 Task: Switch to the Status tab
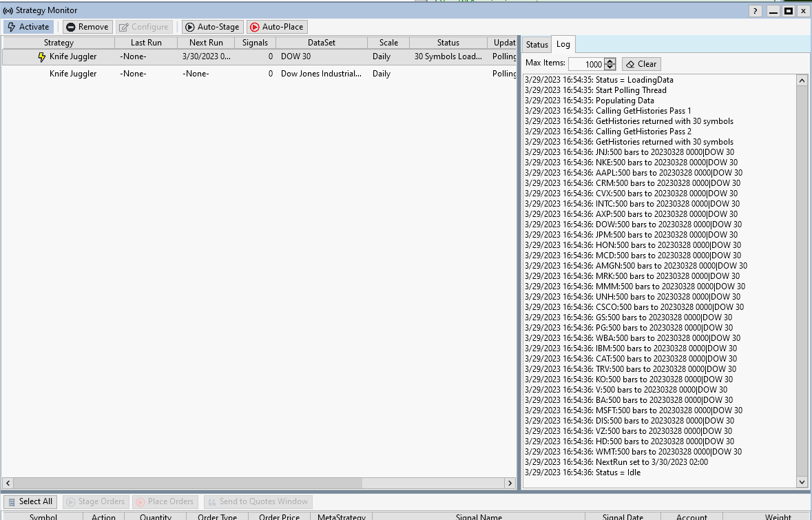coord(537,45)
